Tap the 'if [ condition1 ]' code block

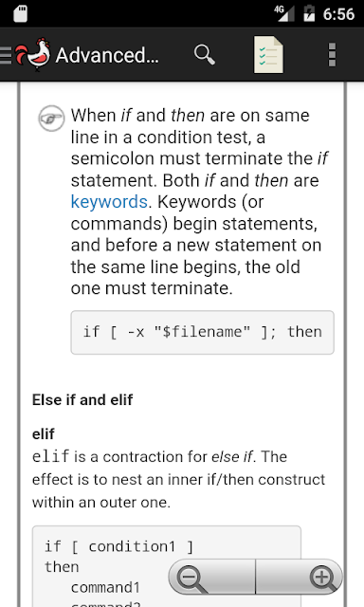(x=167, y=566)
